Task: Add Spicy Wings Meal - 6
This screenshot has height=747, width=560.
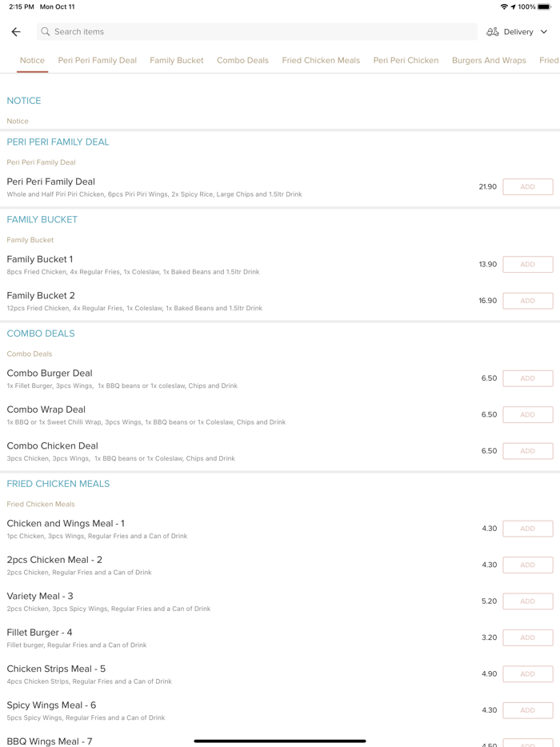Action: 527,710
